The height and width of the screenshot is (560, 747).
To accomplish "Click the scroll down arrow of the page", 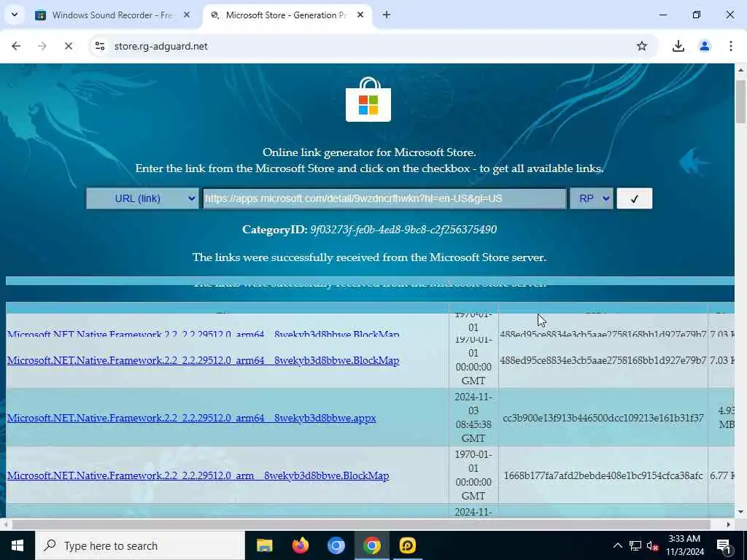I will click(x=741, y=512).
